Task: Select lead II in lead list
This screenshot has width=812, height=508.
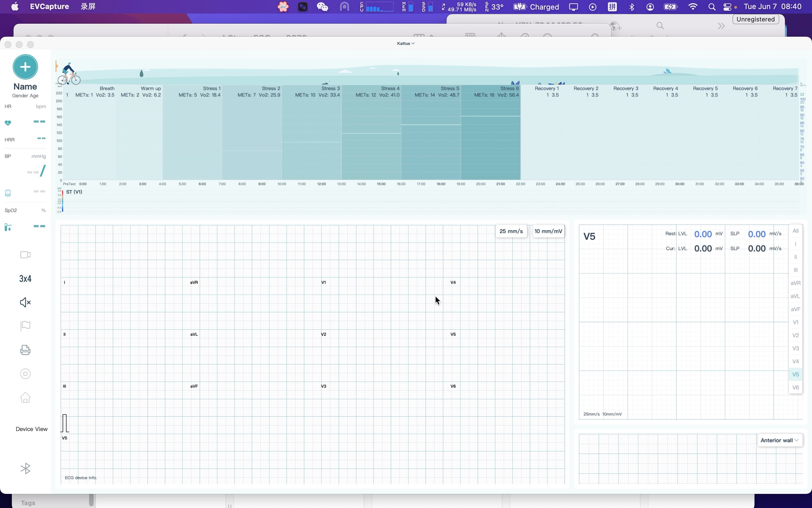Action: [x=796, y=257]
